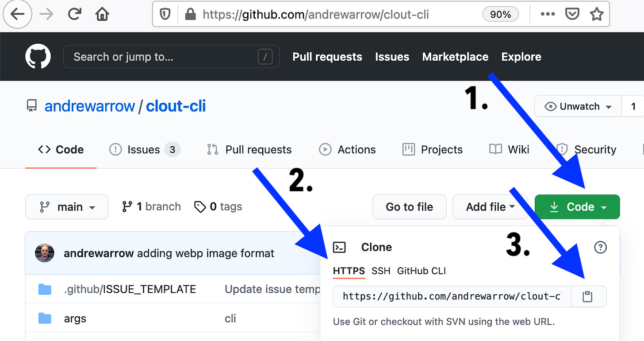Select the Code repository tab
Image resolution: width=644 pixels, height=341 pixels.
coord(61,150)
